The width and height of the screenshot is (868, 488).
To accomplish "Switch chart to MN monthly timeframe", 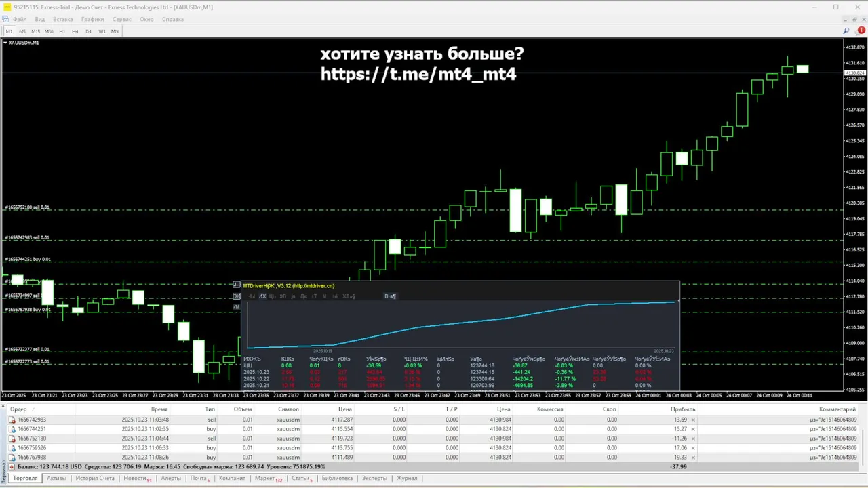I will point(115,31).
